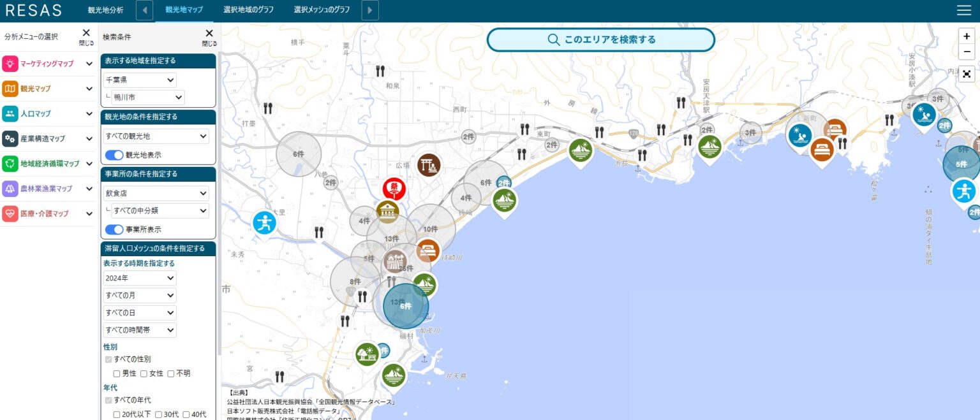980x420 pixels.
Task: Zoom out the map with minus button
Action: coord(967,52)
